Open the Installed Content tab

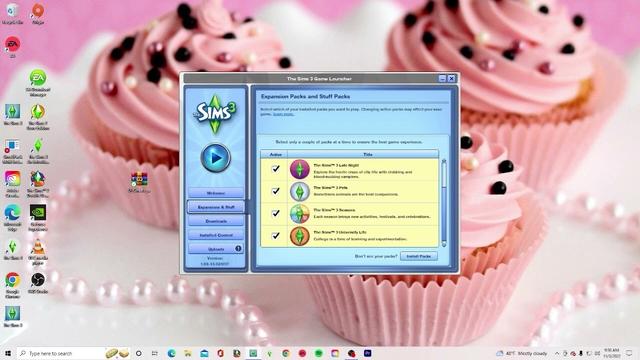[x=216, y=235]
